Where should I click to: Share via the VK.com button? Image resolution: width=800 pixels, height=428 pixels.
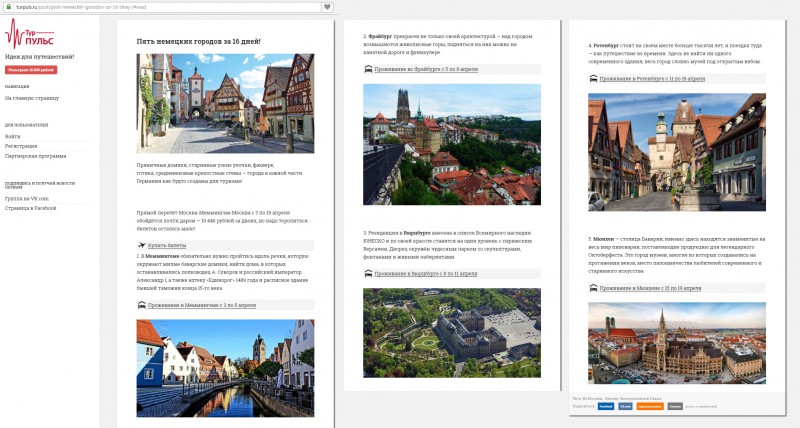click(x=625, y=406)
